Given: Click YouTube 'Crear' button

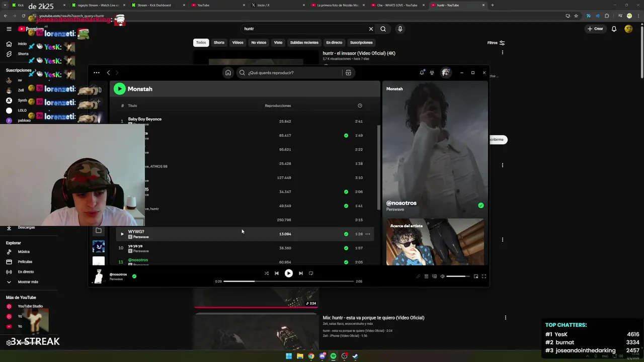Looking at the screenshot, I should [x=595, y=29].
